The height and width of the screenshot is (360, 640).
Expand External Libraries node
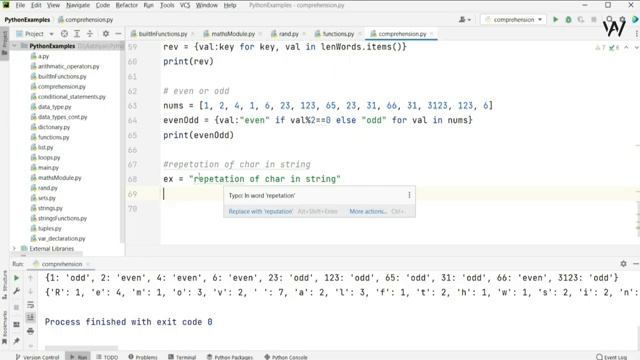(x=14, y=248)
